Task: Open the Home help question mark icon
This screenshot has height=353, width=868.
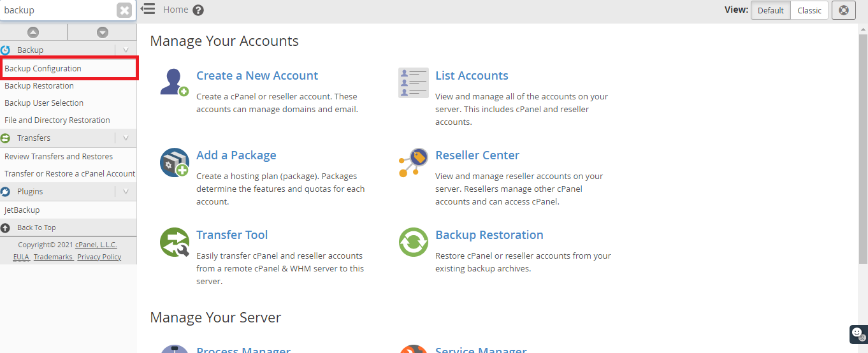Action: (198, 10)
